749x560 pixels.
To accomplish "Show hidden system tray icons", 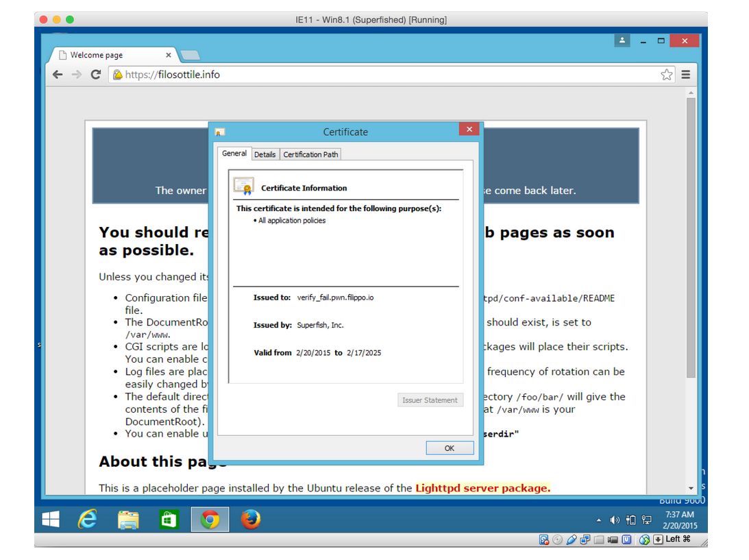I will (x=599, y=520).
